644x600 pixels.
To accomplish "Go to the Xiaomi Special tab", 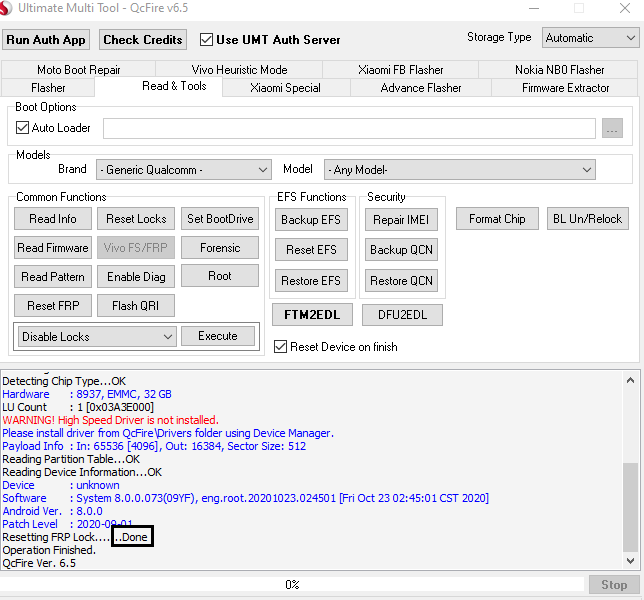I will tap(285, 88).
